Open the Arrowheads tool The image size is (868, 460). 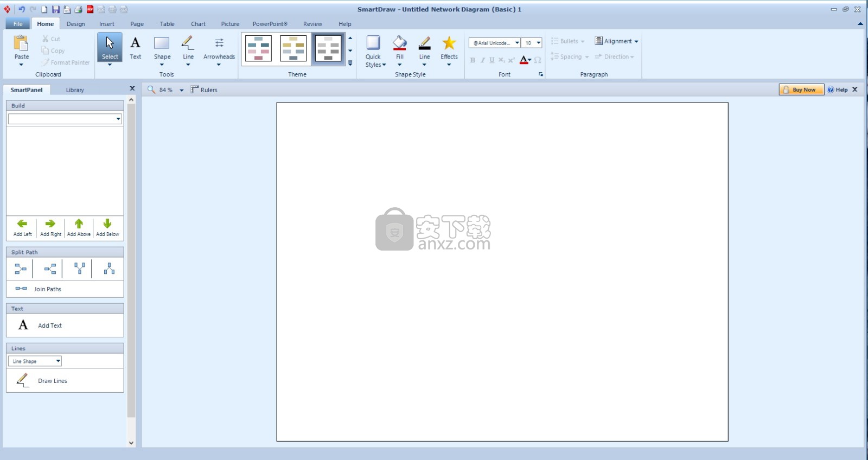(x=219, y=48)
